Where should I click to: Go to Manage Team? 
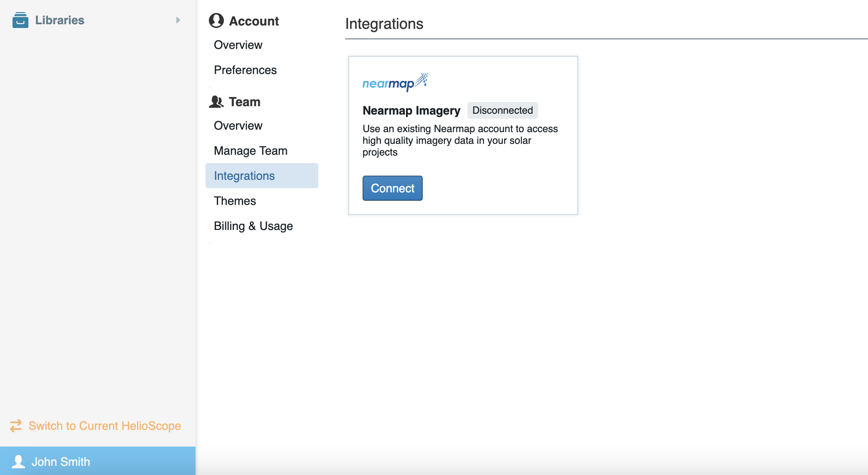tap(251, 151)
